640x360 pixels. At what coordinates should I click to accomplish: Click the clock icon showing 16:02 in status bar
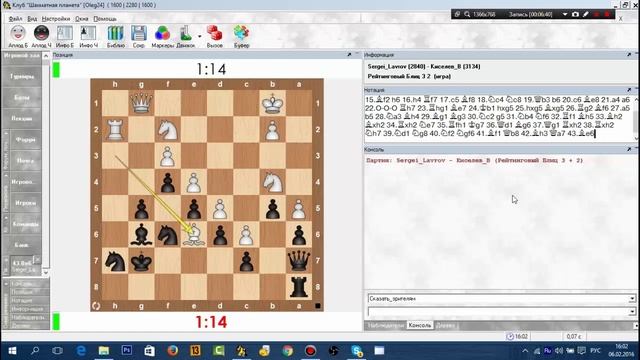[510, 337]
